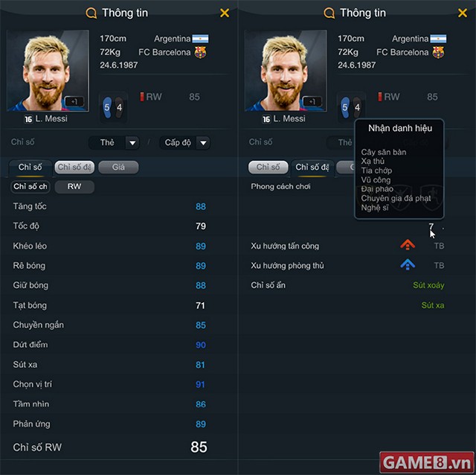Toggle the Chỉ số ch button
Image resolution: width=476 pixels, height=475 pixels.
(30, 186)
